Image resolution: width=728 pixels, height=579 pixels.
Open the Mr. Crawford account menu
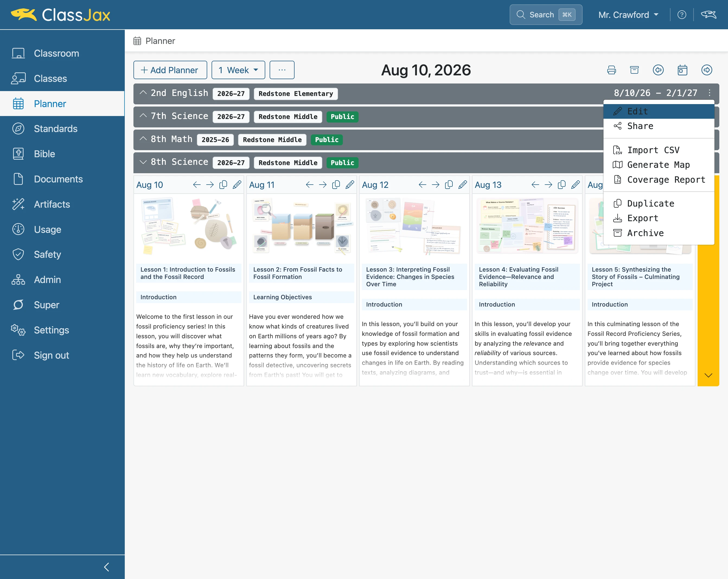tap(628, 15)
